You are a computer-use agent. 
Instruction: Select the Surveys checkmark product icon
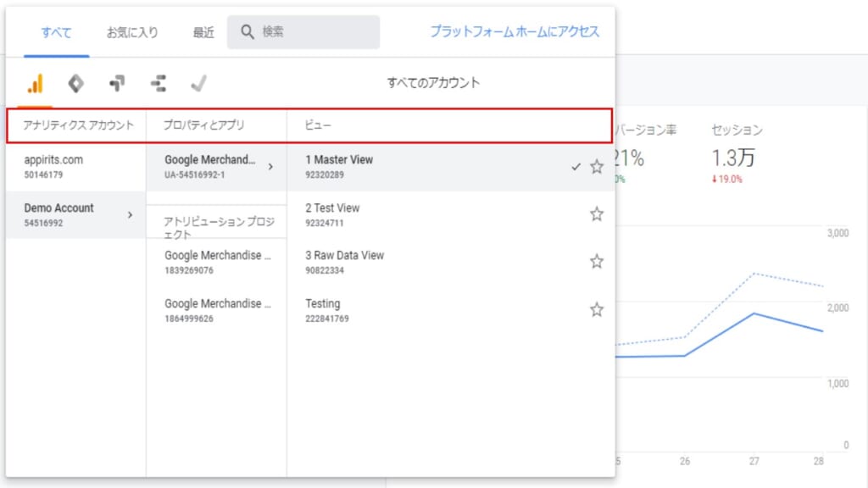(198, 84)
